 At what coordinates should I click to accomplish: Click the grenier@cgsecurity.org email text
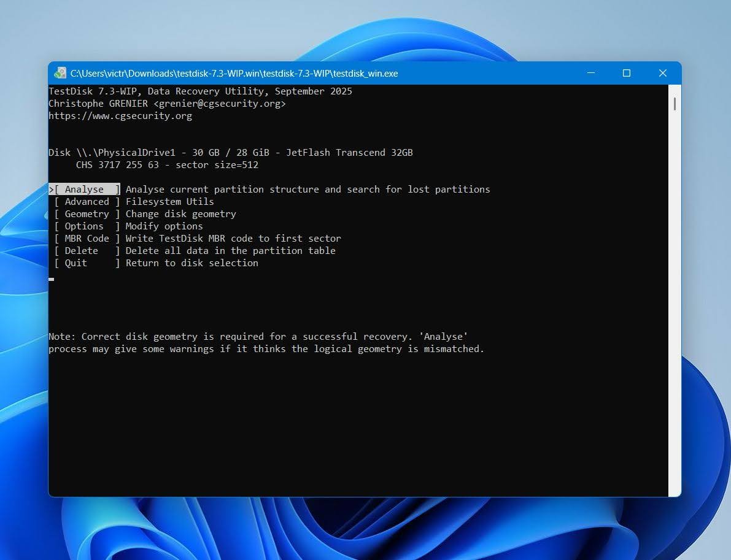(220, 104)
